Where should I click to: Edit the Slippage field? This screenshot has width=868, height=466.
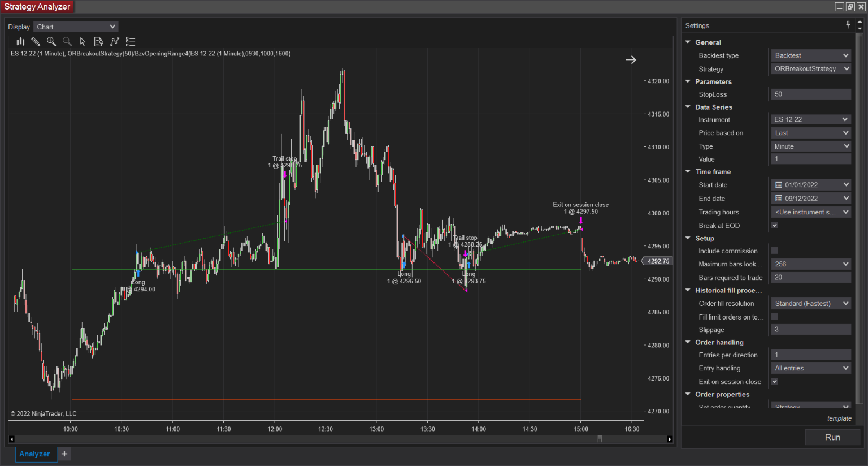coord(811,329)
